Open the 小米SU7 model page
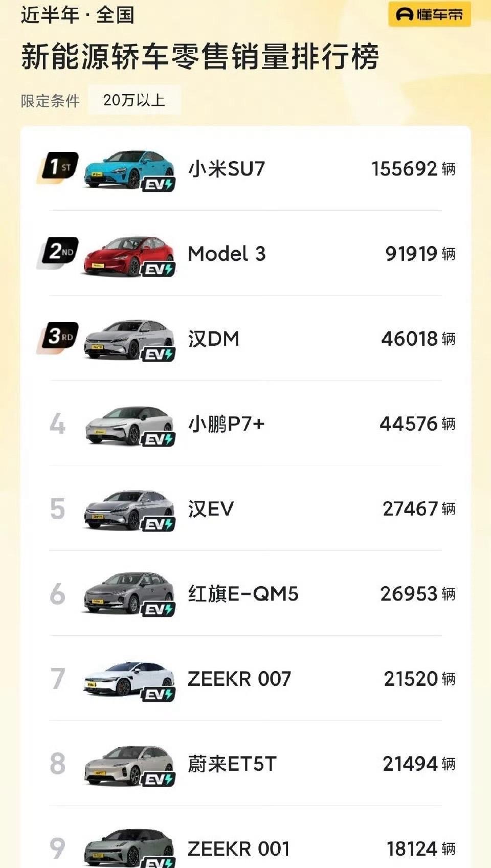Viewport: 491px width, 868px height. pyautogui.click(x=227, y=169)
